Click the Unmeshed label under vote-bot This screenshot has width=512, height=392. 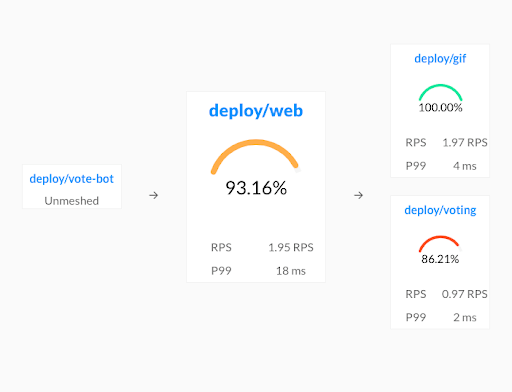point(72,201)
